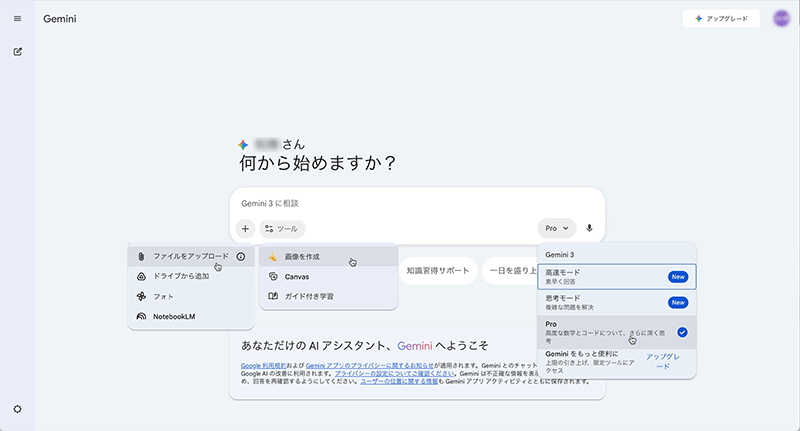Click the plus icon to add files

coord(245,228)
